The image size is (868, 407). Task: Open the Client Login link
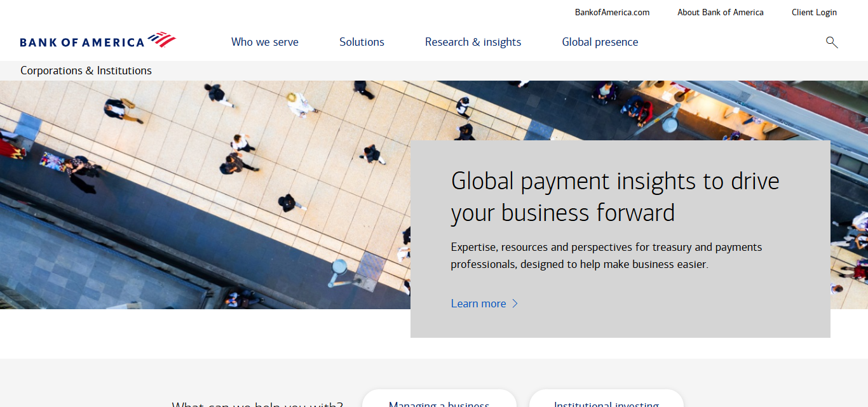[814, 12]
